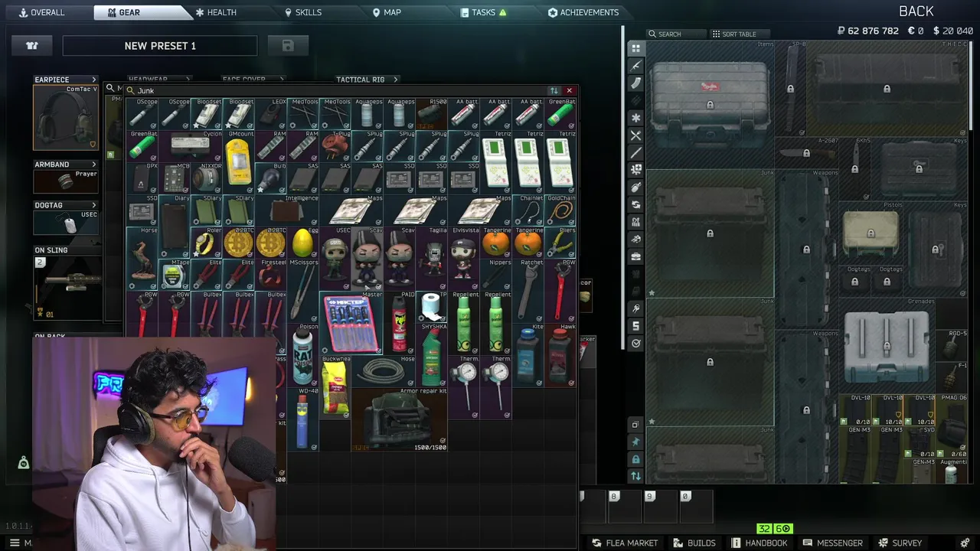Expand the ARMBAND slot arrow

coord(94,165)
